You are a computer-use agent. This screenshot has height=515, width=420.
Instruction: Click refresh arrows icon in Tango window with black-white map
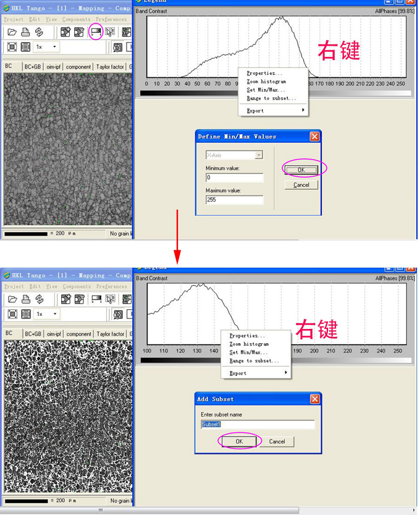[40, 299]
